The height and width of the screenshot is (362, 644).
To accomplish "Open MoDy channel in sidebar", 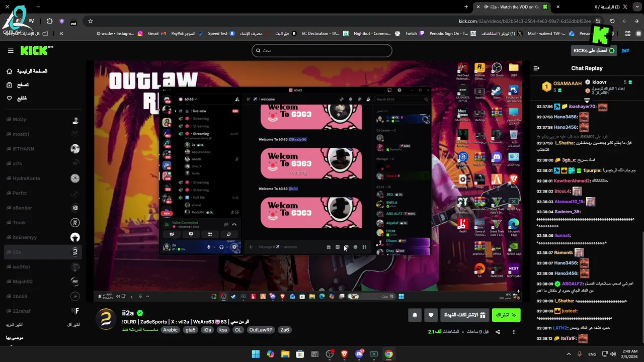I will pos(42,120).
